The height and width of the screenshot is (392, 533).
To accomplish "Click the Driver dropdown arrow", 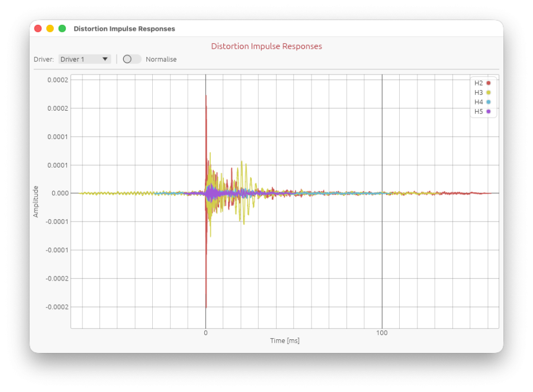I will click(x=105, y=59).
